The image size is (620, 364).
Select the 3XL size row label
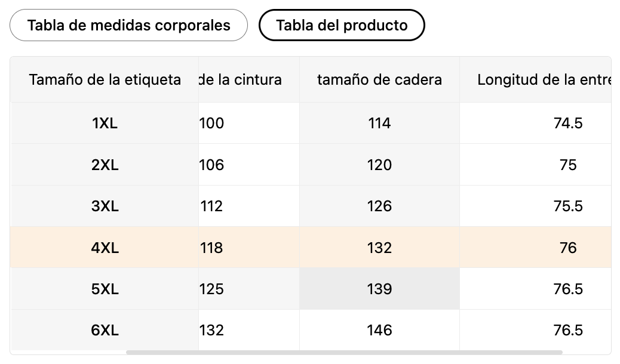(x=105, y=206)
